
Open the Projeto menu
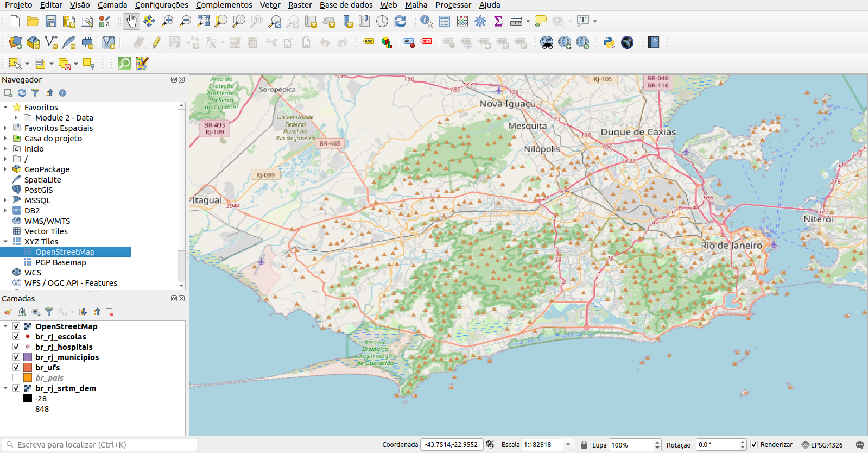pos(18,5)
